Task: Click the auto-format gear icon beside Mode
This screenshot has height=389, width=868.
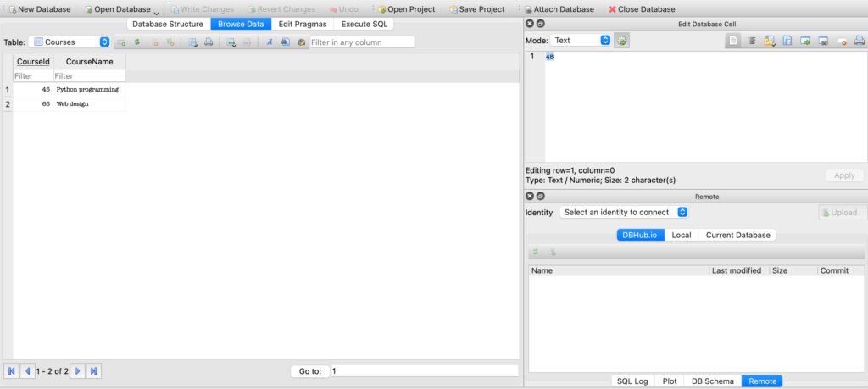Action: (x=622, y=41)
